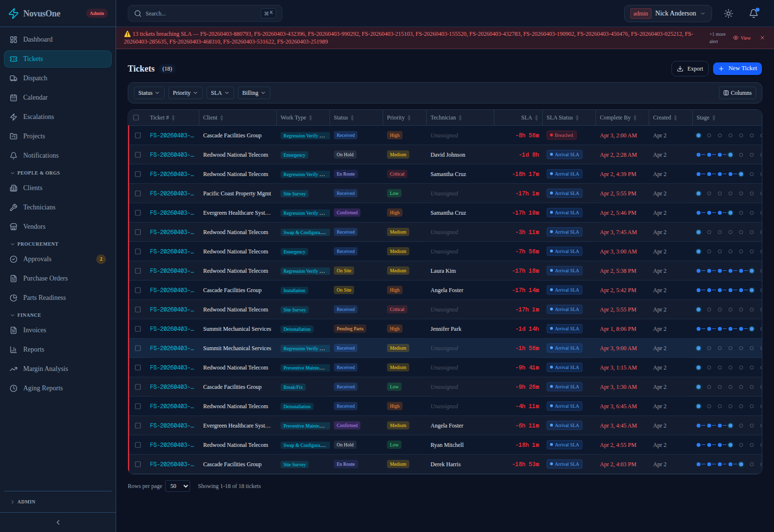Dismiss the SLA breach alert banner
The width and height of the screenshot is (774, 532).
(x=762, y=38)
